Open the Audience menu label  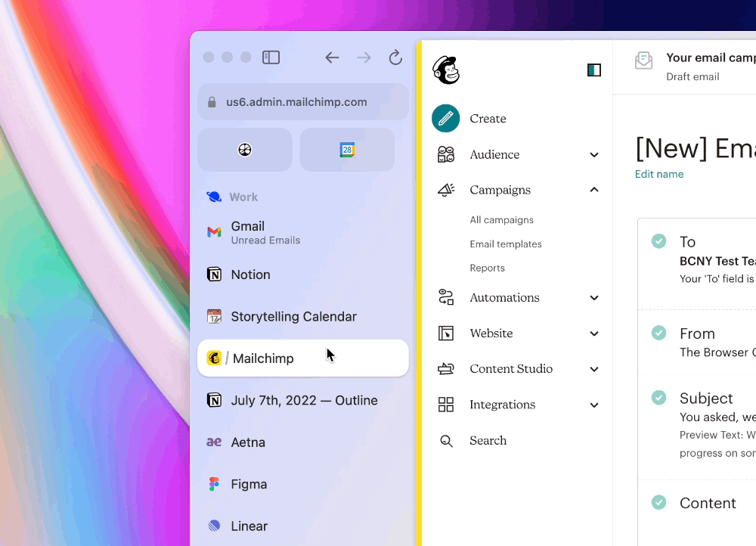click(x=494, y=155)
